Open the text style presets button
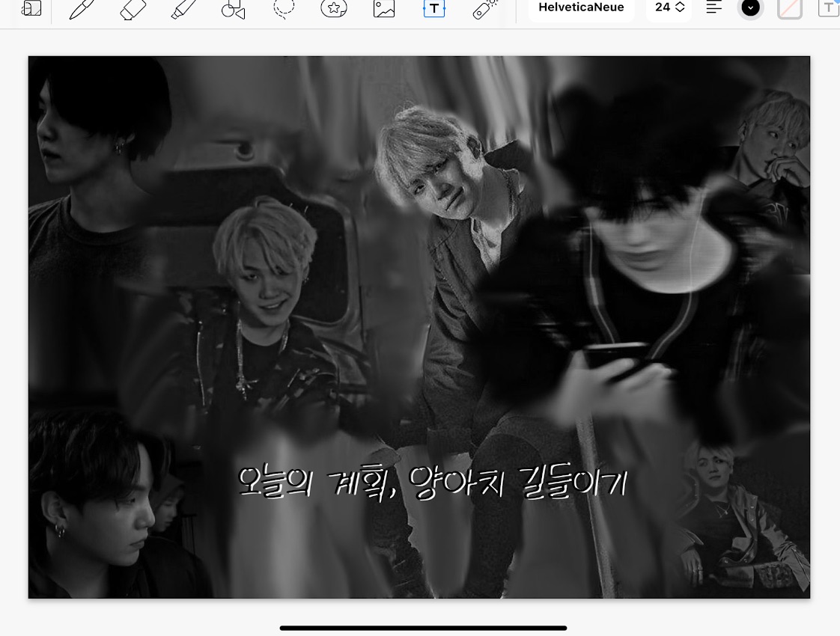The width and height of the screenshot is (840, 636). pyautogui.click(x=828, y=8)
